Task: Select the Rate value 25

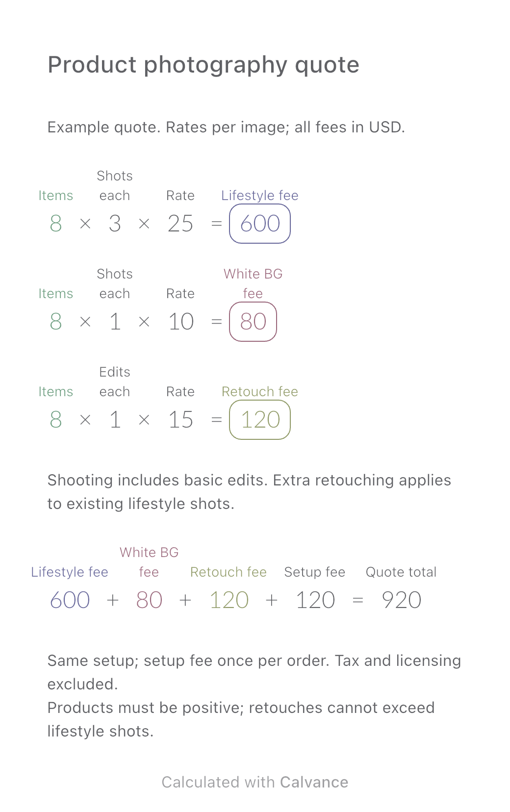Action: click(x=180, y=224)
